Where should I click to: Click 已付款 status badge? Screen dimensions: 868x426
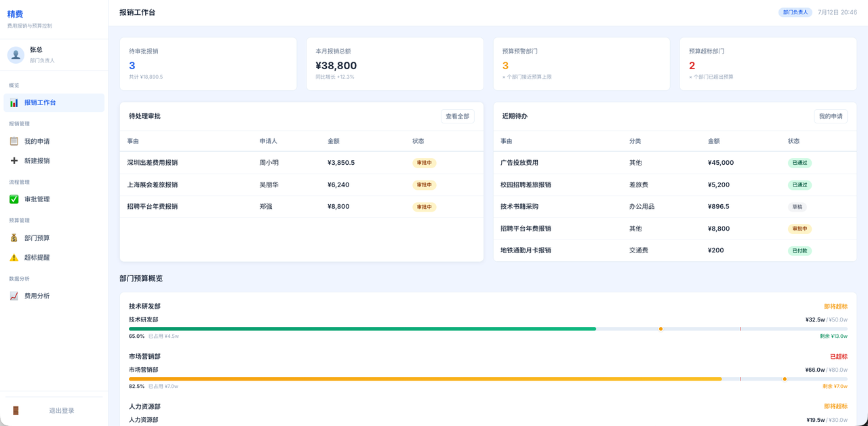pos(800,250)
